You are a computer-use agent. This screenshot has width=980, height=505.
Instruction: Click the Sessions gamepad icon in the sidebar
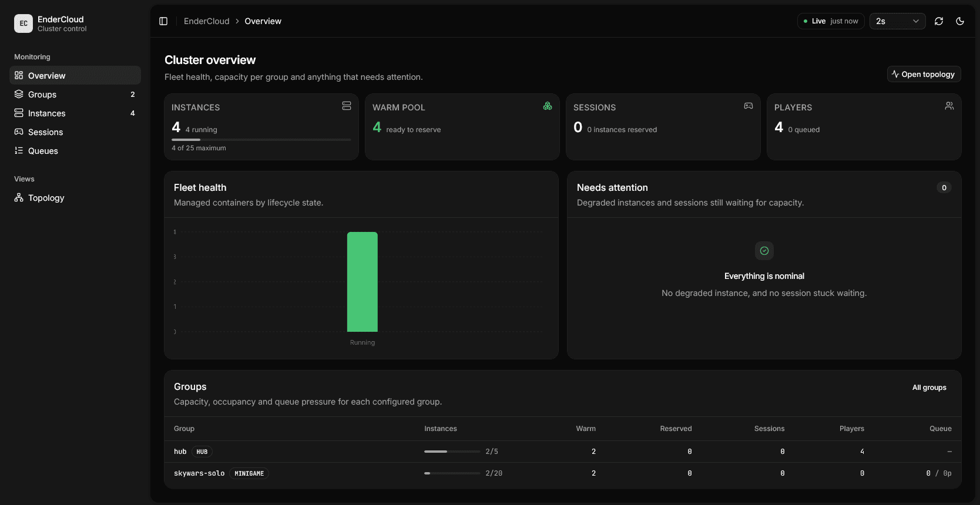19,132
